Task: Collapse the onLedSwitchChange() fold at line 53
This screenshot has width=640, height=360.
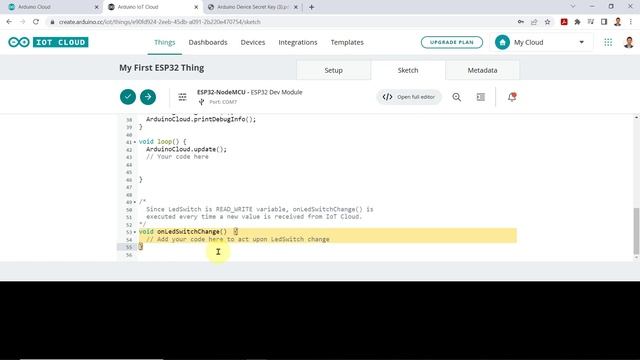Action: coord(135,232)
